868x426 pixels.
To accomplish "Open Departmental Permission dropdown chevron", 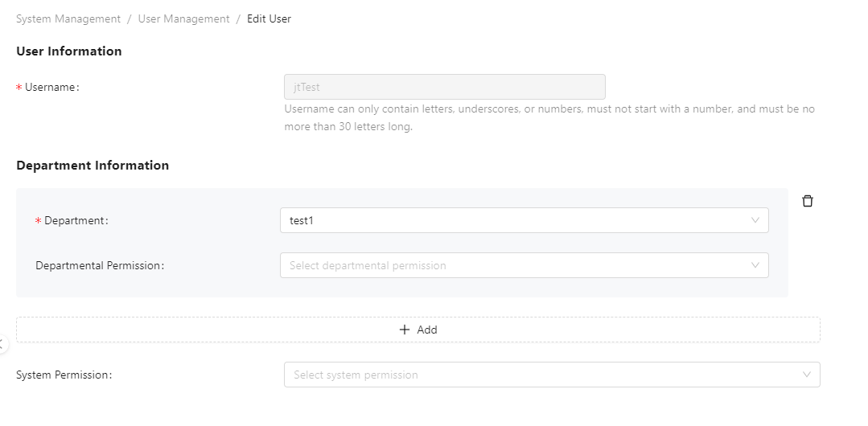I will pyautogui.click(x=755, y=265).
